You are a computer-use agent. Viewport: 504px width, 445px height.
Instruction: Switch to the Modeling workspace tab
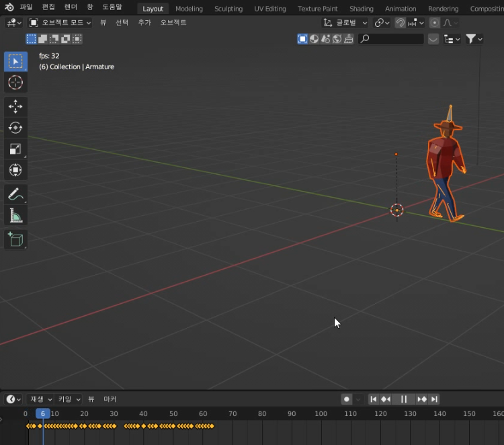(x=189, y=9)
